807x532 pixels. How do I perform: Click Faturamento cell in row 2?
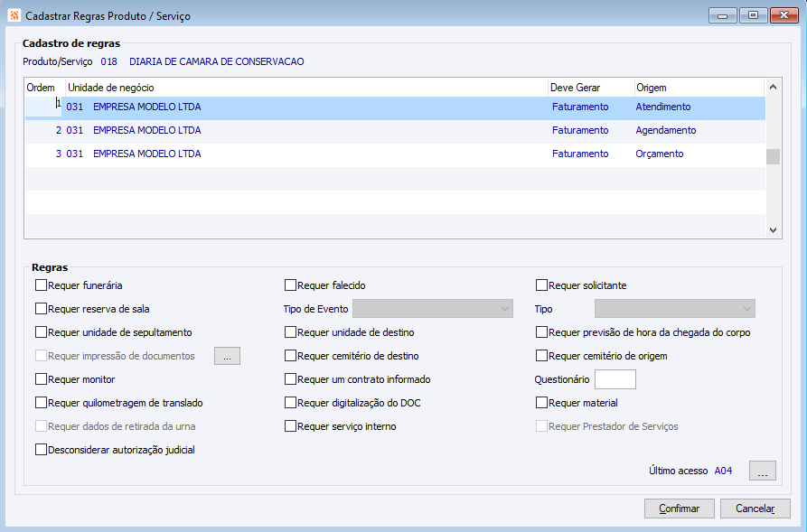tap(580, 130)
